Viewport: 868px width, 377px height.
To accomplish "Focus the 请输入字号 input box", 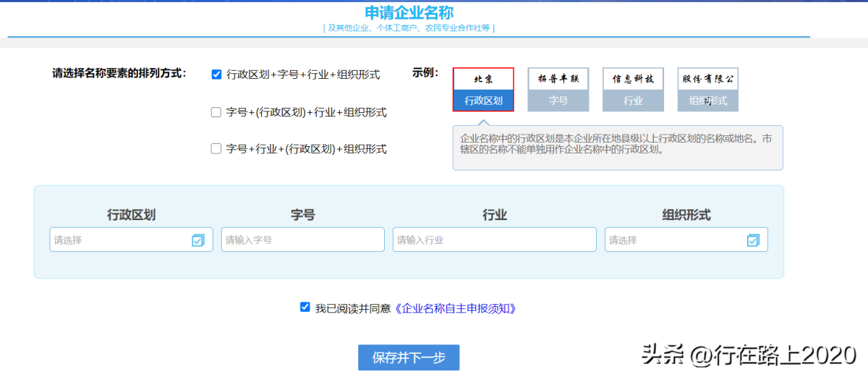I will tap(302, 240).
